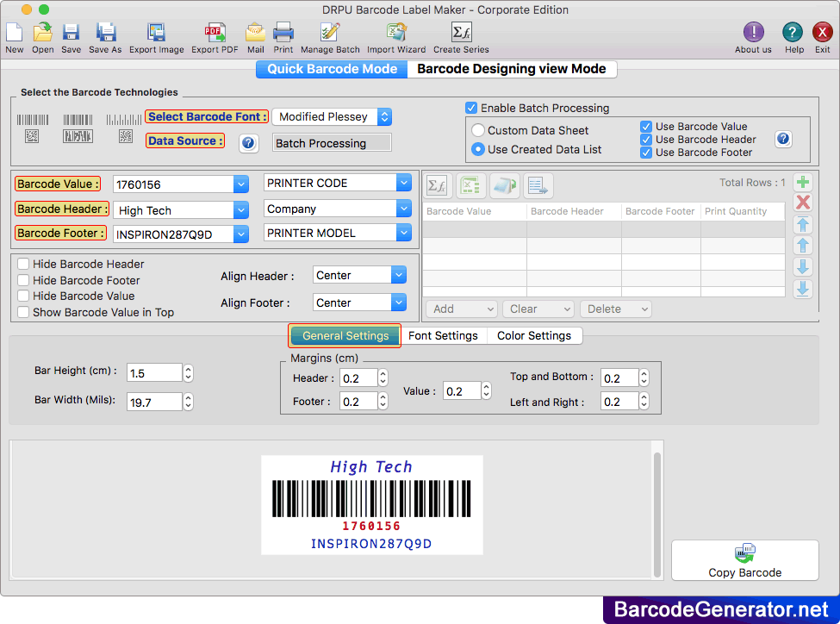Open the Delete dropdown button

[x=615, y=309]
